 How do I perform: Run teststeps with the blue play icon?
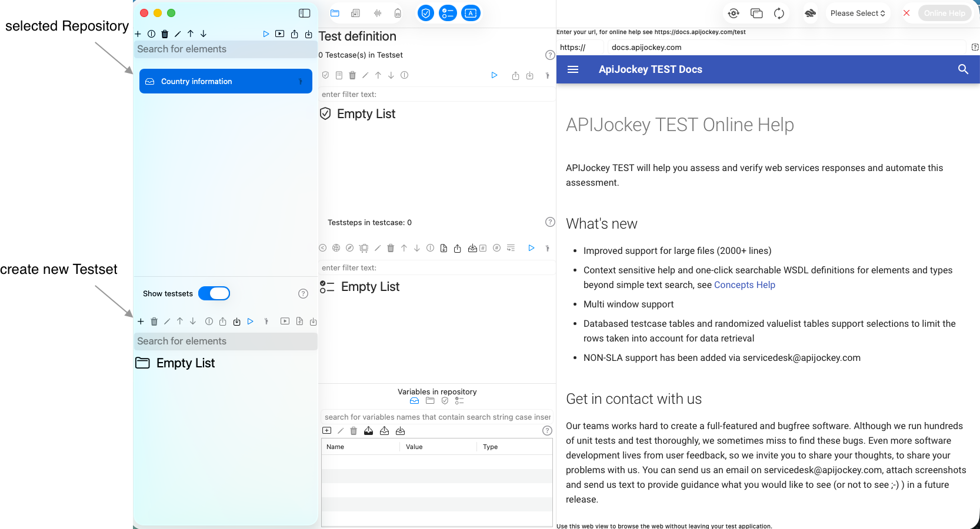pyautogui.click(x=531, y=248)
